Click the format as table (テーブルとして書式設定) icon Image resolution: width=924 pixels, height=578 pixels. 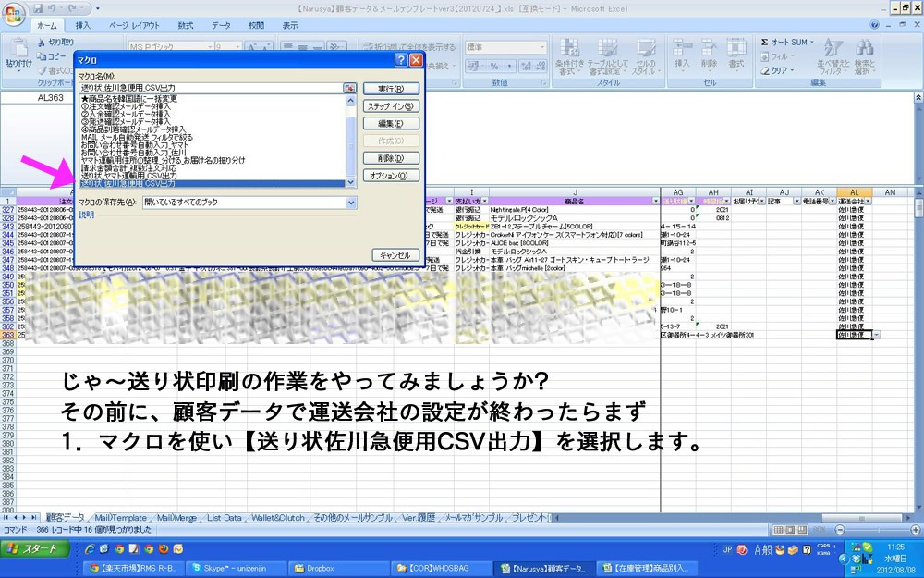point(607,49)
